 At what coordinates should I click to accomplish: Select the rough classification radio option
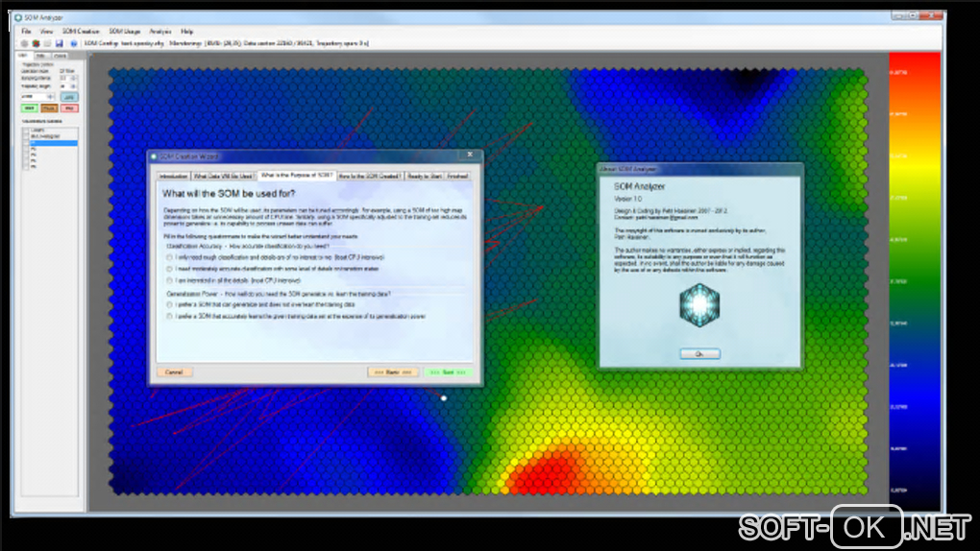[169, 257]
